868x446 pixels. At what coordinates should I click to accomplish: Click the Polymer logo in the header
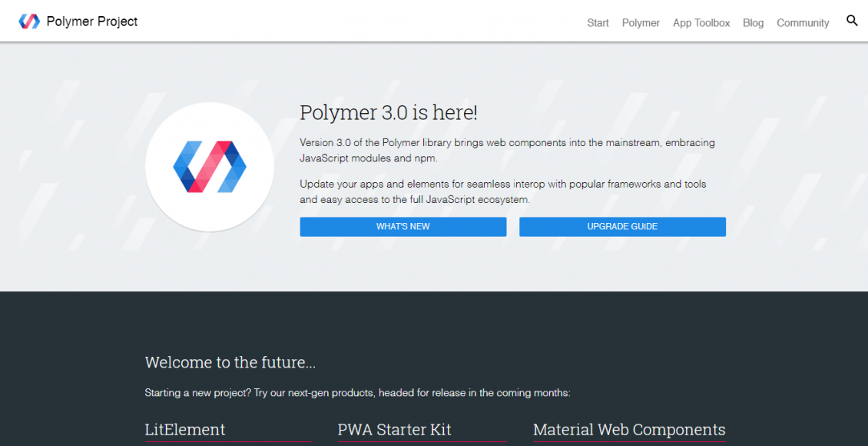coord(30,21)
